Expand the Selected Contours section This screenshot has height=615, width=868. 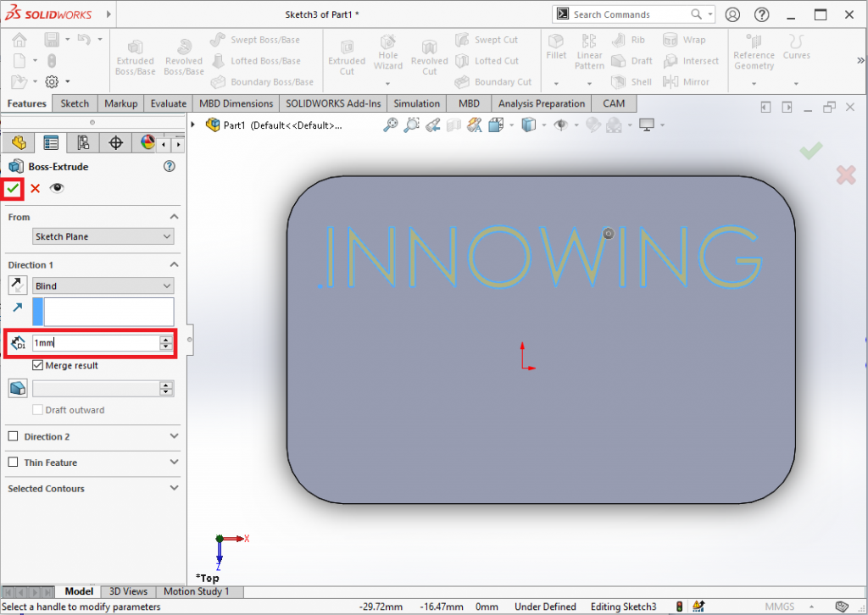point(174,489)
